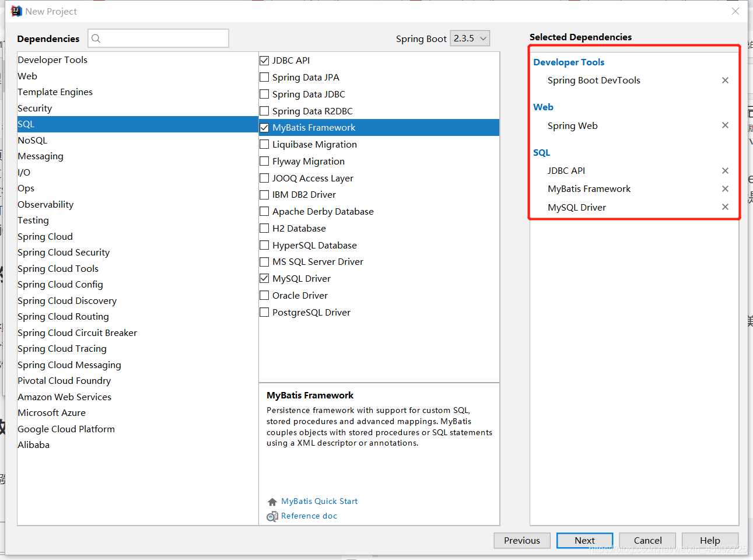Uncheck the MySQL Driver checkbox
753x560 pixels.
264,278
